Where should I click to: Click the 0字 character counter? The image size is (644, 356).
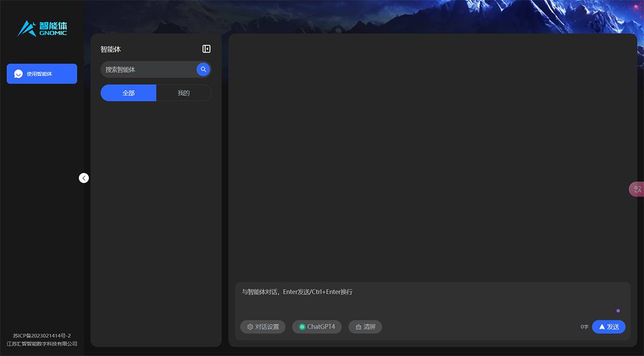(x=584, y=327)
